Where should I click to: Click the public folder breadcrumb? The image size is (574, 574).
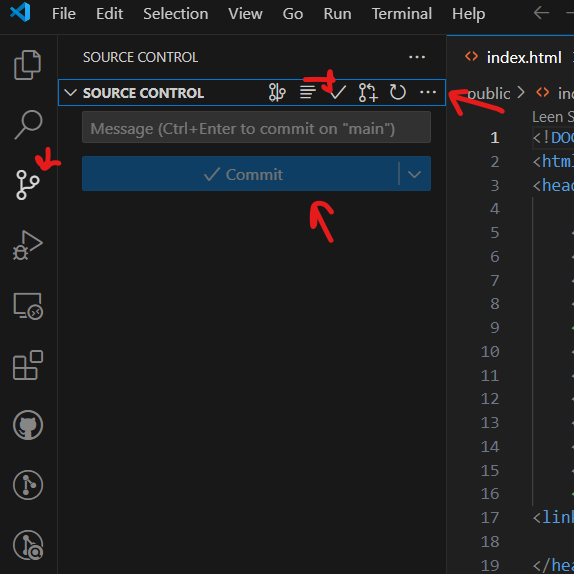489,94
